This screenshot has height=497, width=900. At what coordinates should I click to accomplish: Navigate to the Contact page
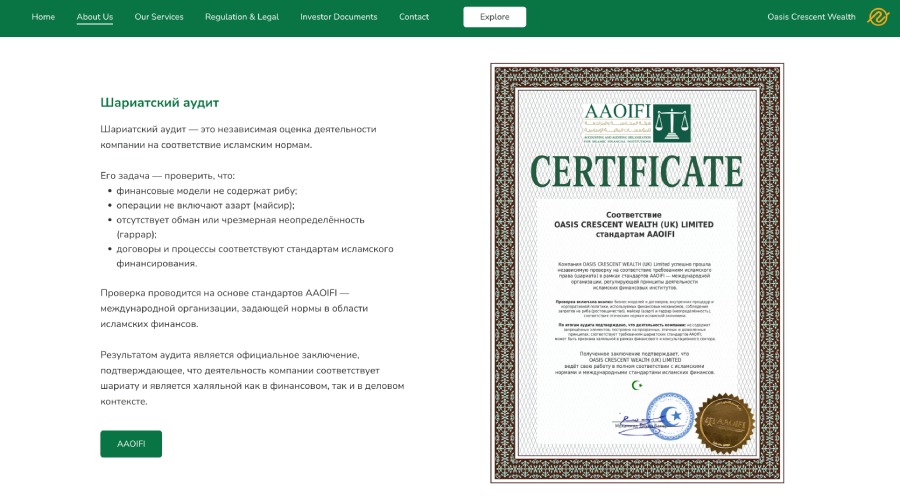pos(414,17)
